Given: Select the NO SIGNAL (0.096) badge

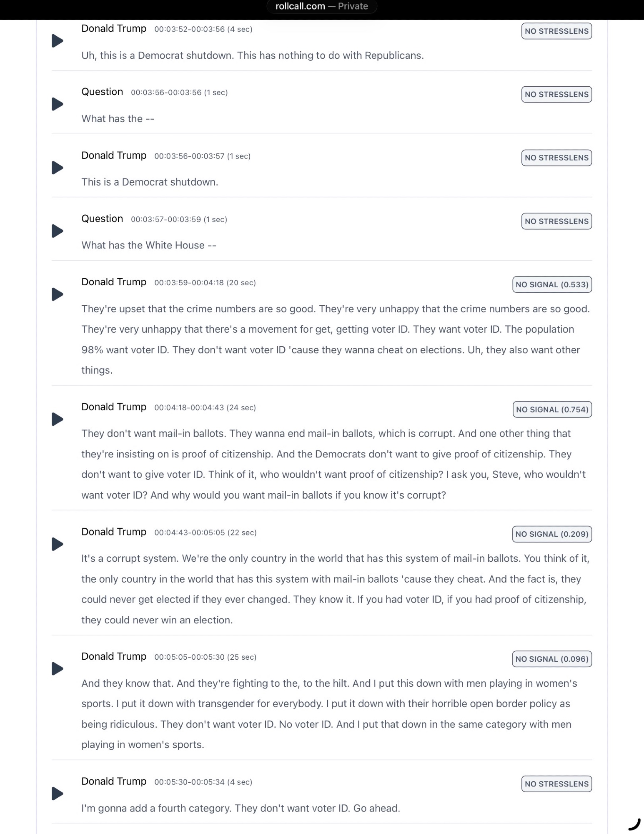Looking at the screenshot, I should tap(552, 659).
